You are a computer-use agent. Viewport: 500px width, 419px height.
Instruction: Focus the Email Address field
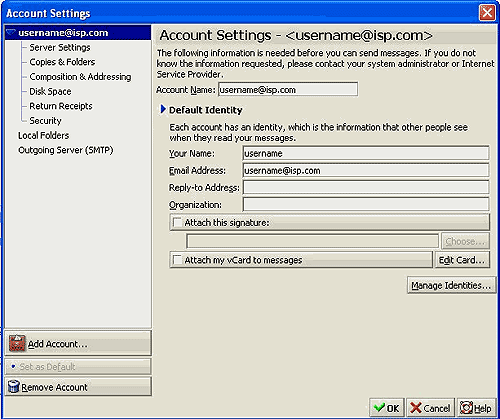[x=366, y=170]
